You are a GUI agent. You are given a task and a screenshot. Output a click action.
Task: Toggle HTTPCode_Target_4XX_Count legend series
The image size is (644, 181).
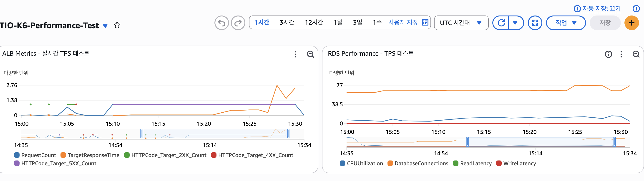point(252,155)
